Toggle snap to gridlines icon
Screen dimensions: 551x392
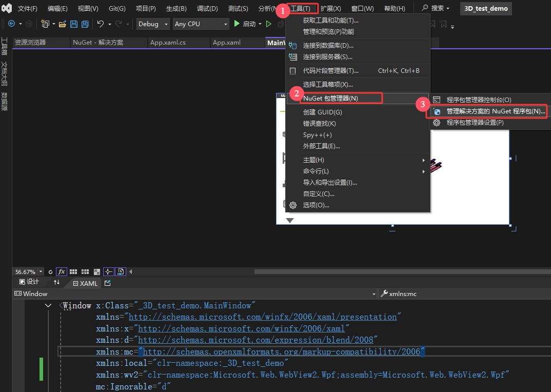tap(85, 271)
